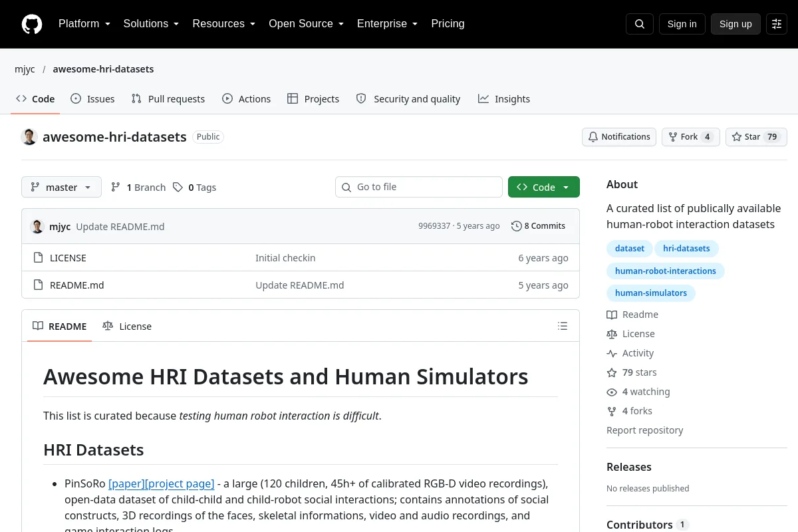Open latest commit message Update README.md
The width and height of the screenshot is (798, 532).
(120, 226)
